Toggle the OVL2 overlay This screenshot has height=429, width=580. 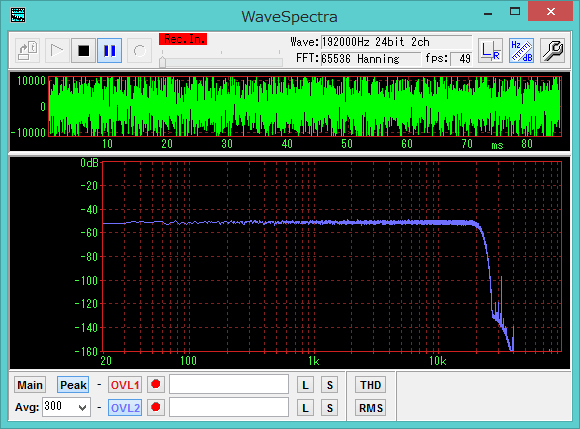point(125,408)
